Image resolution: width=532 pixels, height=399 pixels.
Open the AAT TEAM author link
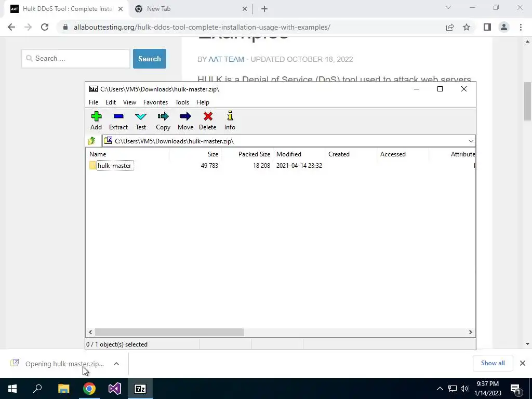pos(227,59)
